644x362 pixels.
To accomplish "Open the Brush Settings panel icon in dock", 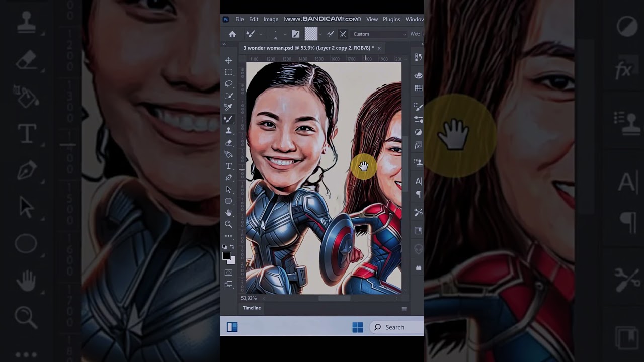I will (x=418, y=107).
